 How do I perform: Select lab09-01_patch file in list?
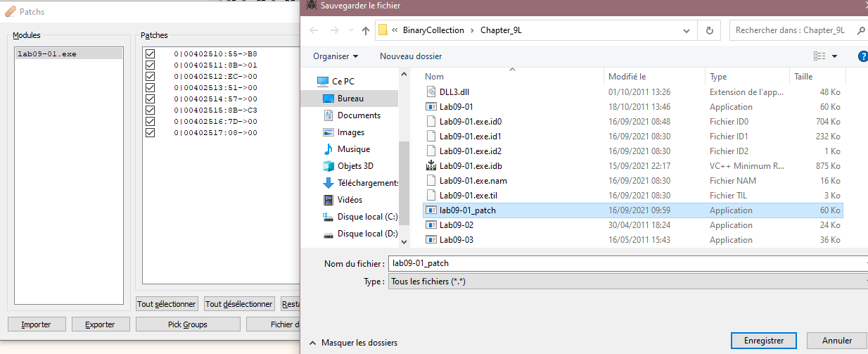(633, 210)
